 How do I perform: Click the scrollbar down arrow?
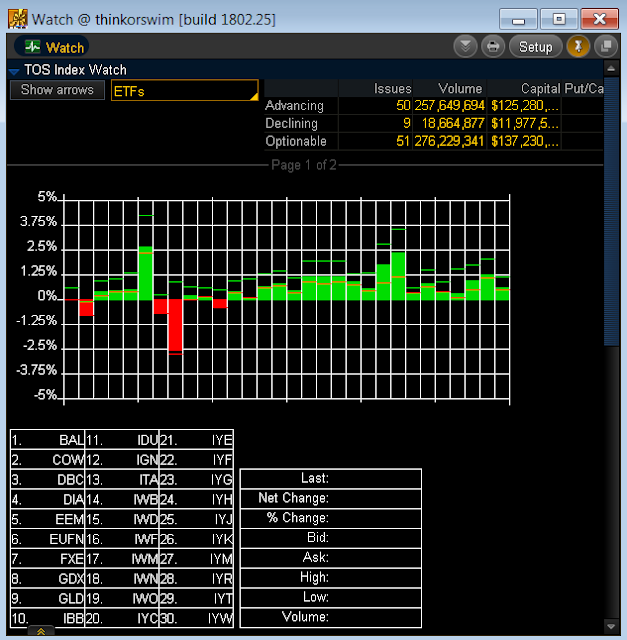click(611, 627)
